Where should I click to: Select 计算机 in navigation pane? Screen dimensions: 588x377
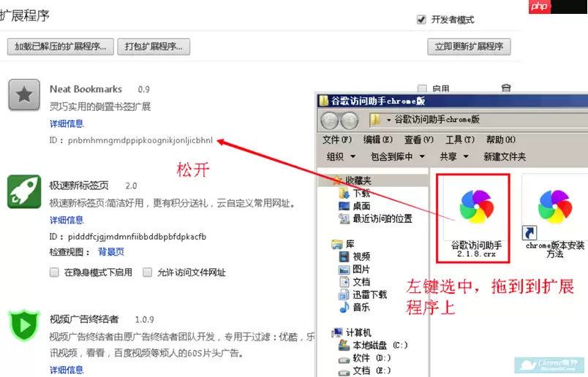point(352,332)
